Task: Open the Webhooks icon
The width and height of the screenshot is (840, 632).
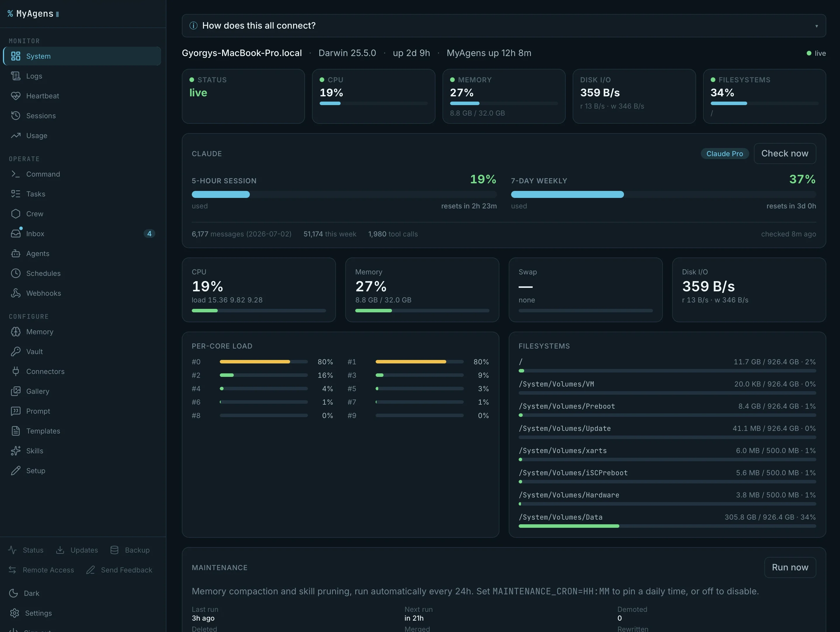Action: click(15, 293)
